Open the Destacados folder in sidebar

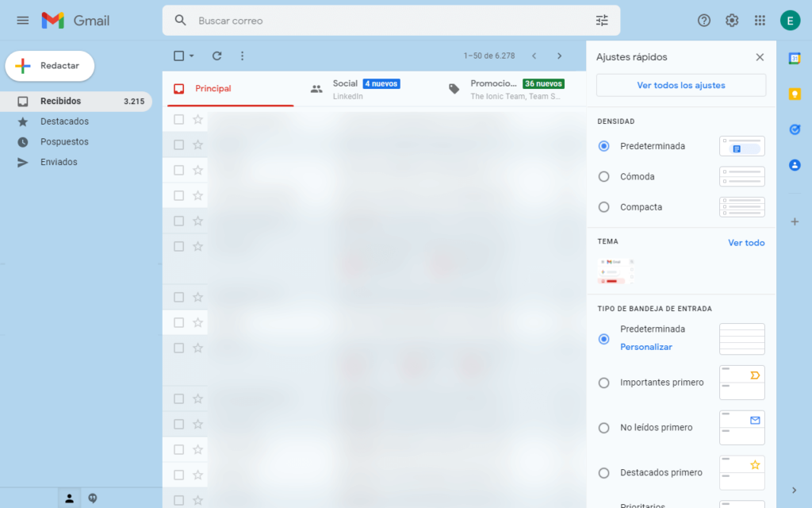coord(64,121)
